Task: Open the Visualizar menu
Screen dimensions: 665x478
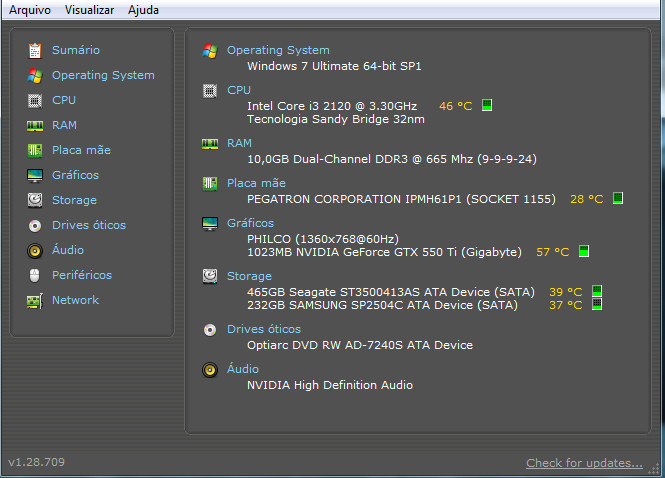Action: coord(89,10)
